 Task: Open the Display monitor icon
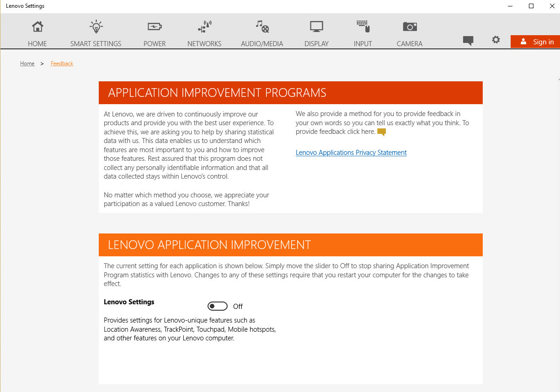[316, 27]
